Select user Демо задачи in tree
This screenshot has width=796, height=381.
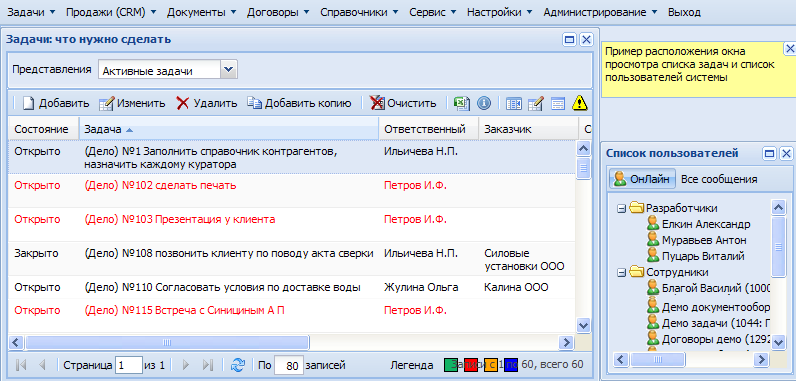tap(716, 322)
